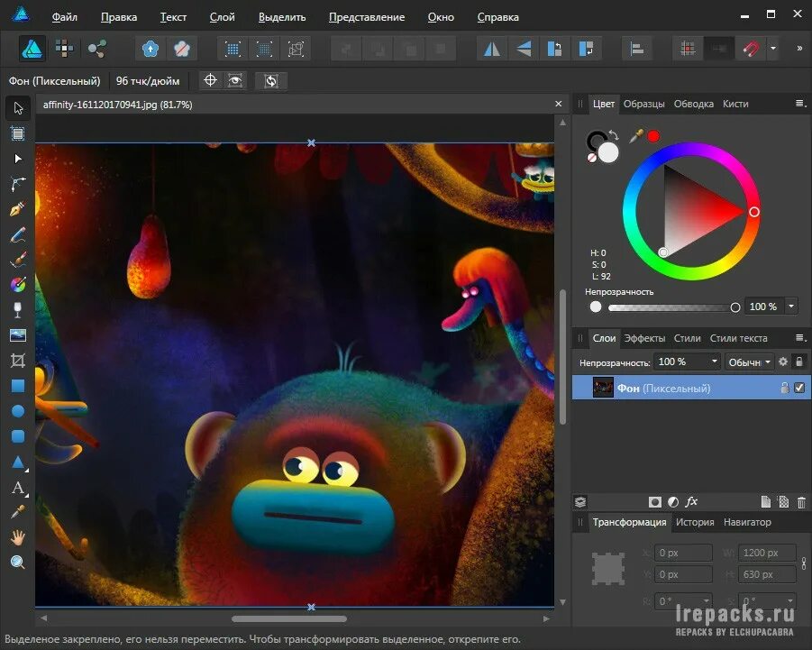Select the Node tool
Screen dimensions: 812x650
[18, 159]
